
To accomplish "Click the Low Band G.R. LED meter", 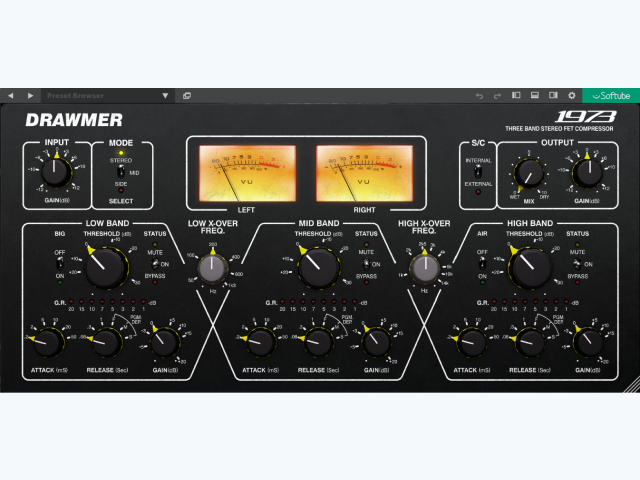I will point(107,302).
